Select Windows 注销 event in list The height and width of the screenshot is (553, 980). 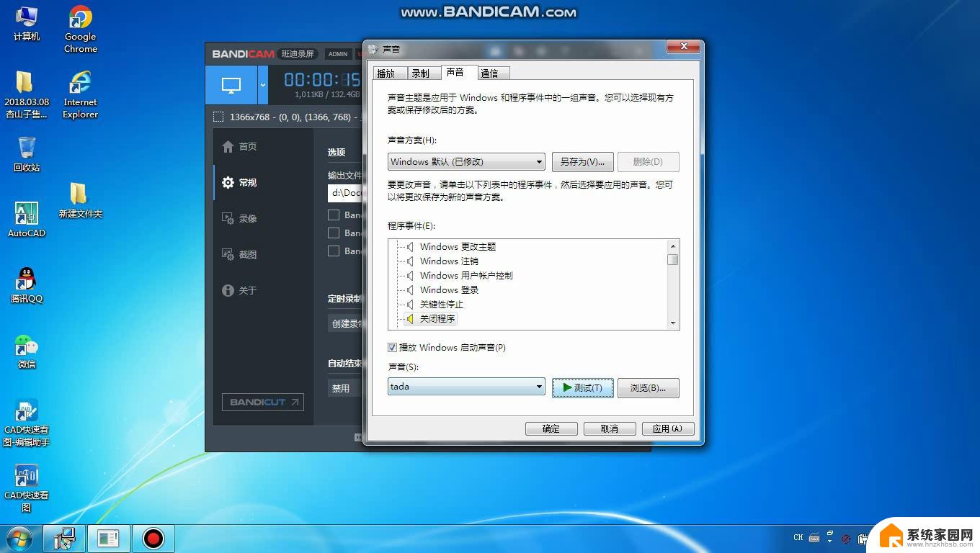coord(449,261)
